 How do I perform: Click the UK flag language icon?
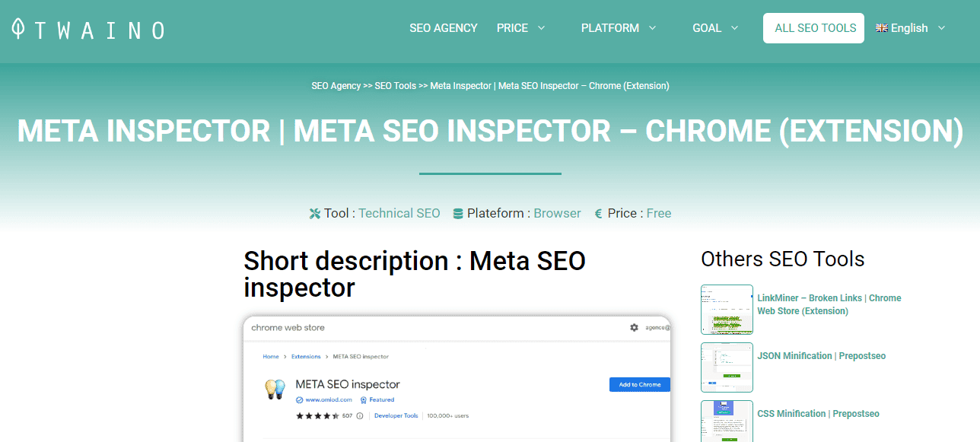click(882, 28)
